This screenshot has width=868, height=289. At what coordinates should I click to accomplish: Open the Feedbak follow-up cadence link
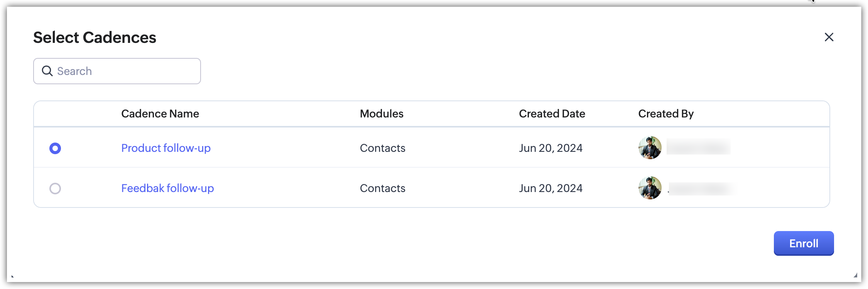[167, 188]
